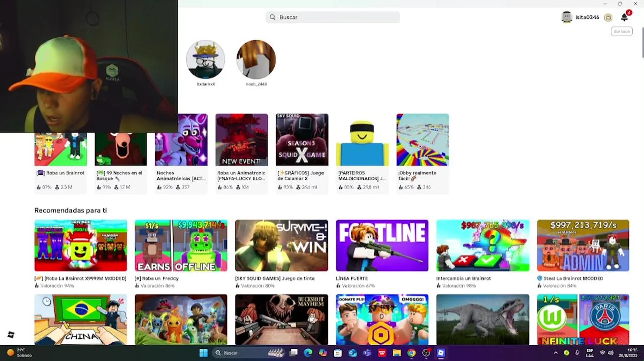The image size is (644, 361).
Task: Open File Explorer from the taskbar
Action: click(x=397, y=353)
